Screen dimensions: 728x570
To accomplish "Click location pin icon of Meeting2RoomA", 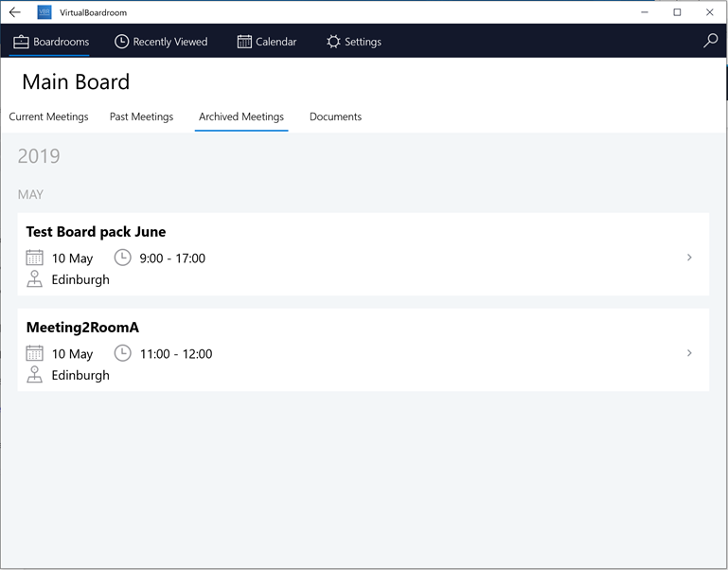I will coord(34,374).
